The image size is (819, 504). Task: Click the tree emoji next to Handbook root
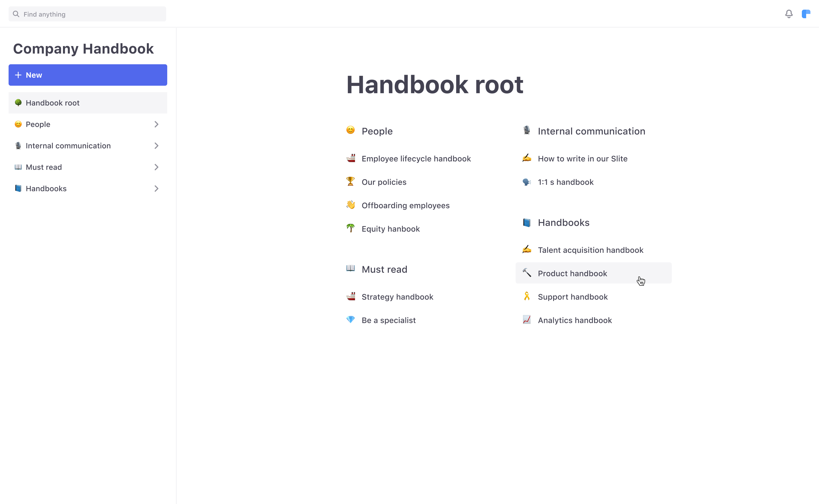coord(18,103)
